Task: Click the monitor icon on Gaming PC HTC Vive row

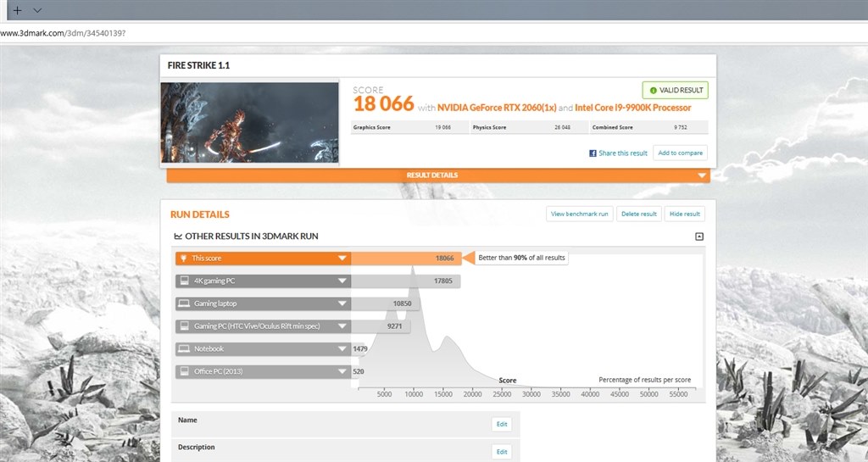Action: (x=184, y=326)
